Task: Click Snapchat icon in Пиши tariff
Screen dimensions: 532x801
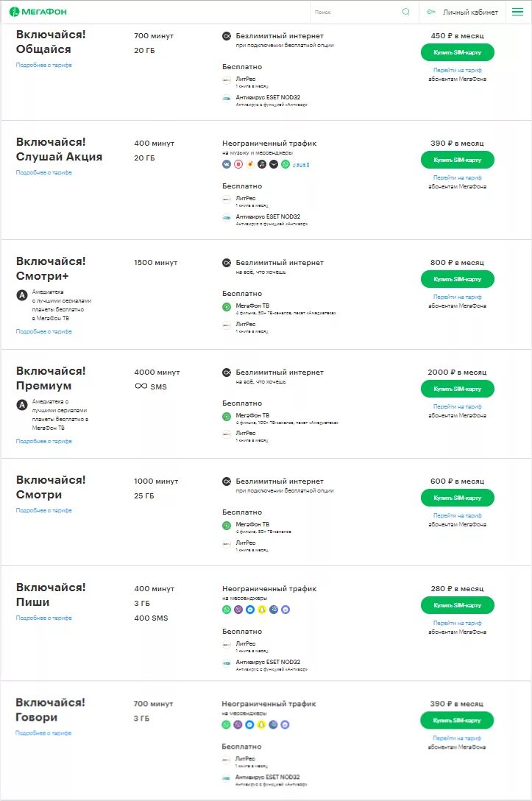Action: coord(262,610)
